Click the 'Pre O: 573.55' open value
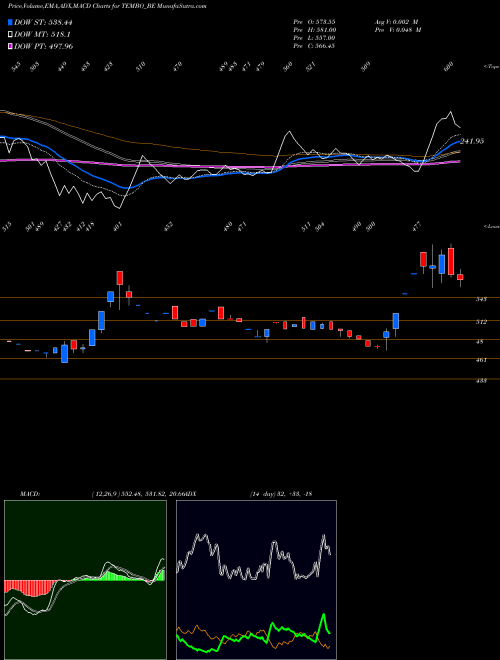500x660 pixels. [314, 22]
